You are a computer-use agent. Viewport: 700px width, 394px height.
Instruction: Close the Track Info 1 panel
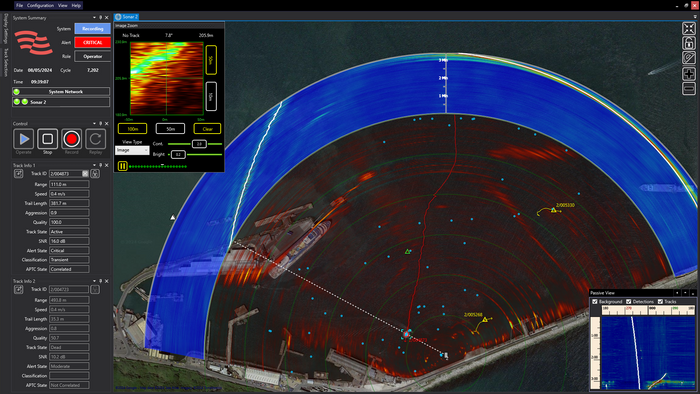pyautogui.click(x=107, y=165)
